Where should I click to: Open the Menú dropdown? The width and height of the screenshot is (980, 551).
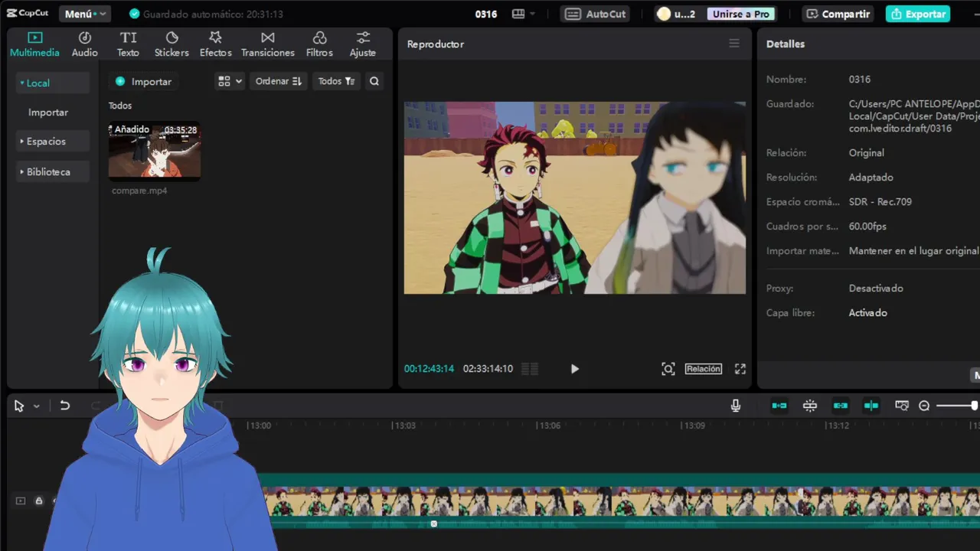[85, 14]
